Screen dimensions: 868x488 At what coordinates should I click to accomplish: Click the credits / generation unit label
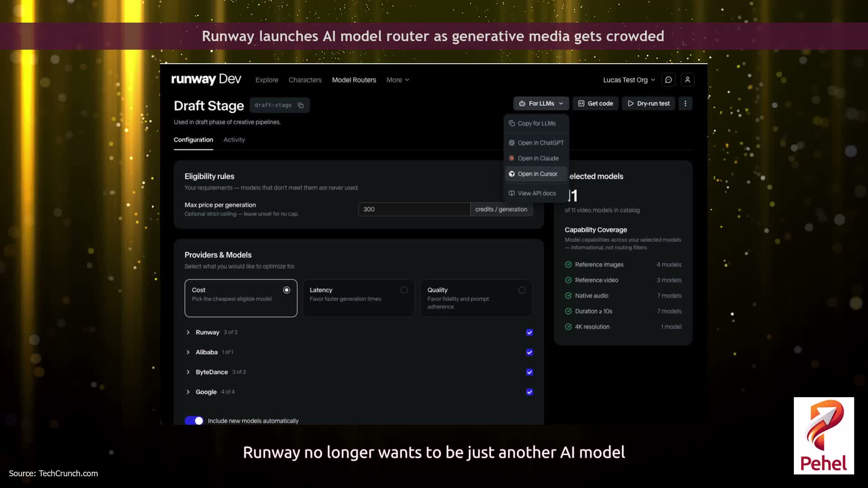pyautogui.click(x=501, y=209)
